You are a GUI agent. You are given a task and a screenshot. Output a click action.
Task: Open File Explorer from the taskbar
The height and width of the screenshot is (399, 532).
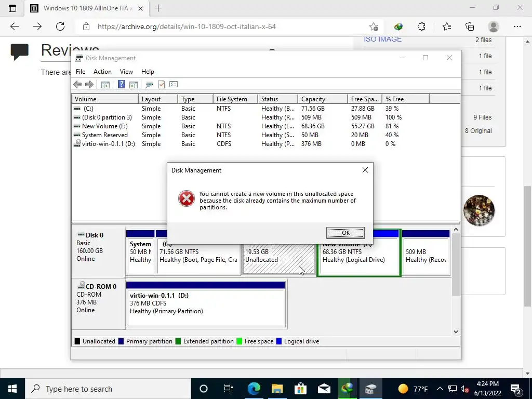click(277, 389)
